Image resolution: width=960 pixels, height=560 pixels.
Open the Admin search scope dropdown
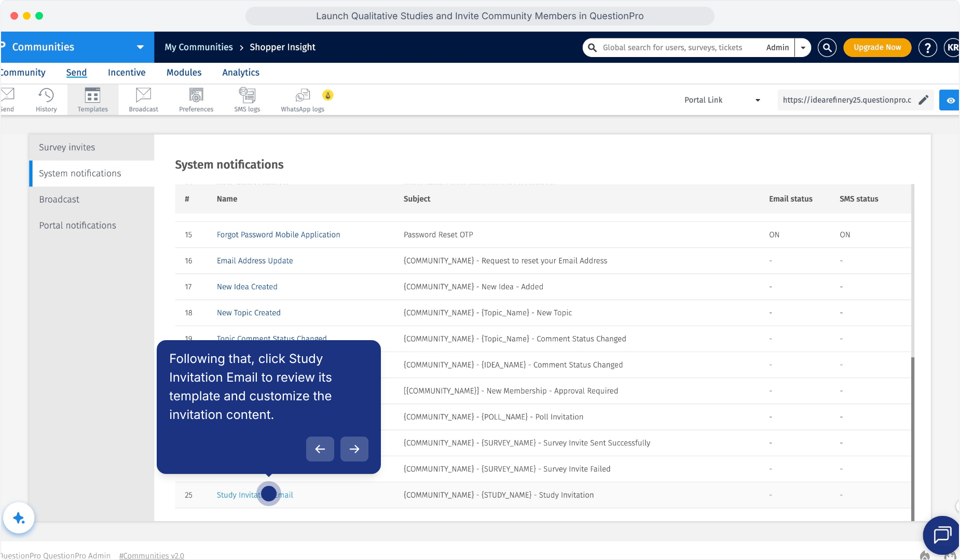[803, 47]
